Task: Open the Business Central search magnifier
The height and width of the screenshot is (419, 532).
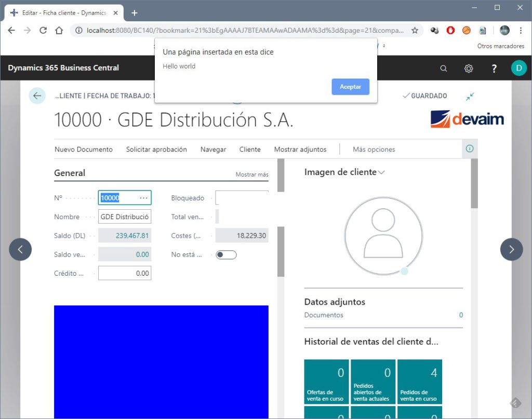Action: click(443, 69)
